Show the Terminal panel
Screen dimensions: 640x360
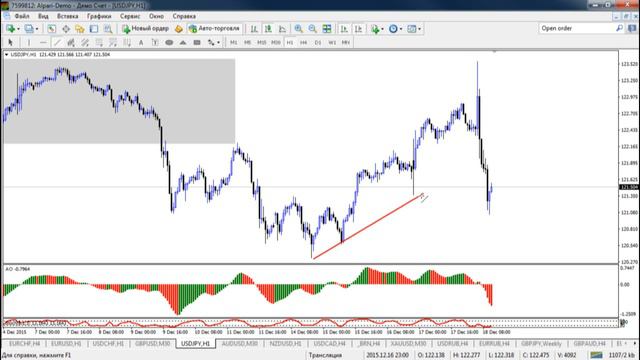pyautogui.click(x=94, y=29)
